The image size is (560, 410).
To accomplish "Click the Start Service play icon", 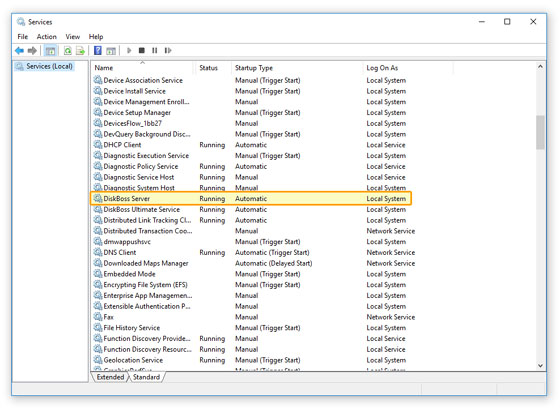I will pos(129,51).
